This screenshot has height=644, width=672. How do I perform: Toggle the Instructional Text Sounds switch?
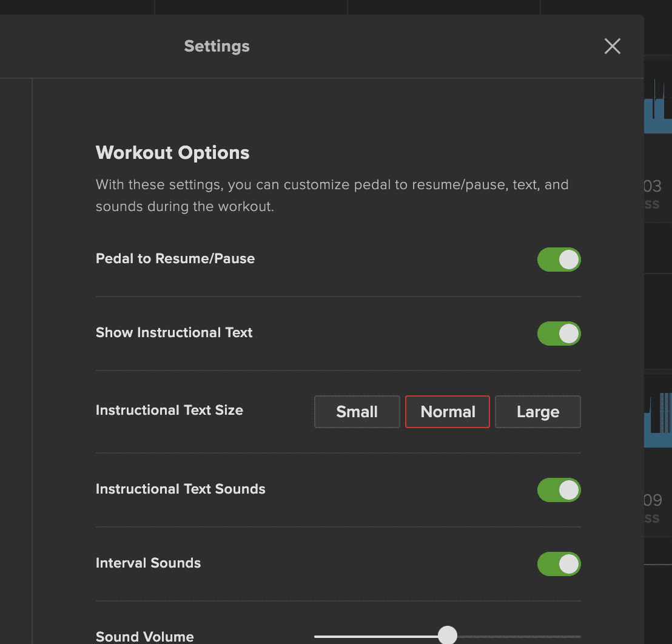pos(559,490)
